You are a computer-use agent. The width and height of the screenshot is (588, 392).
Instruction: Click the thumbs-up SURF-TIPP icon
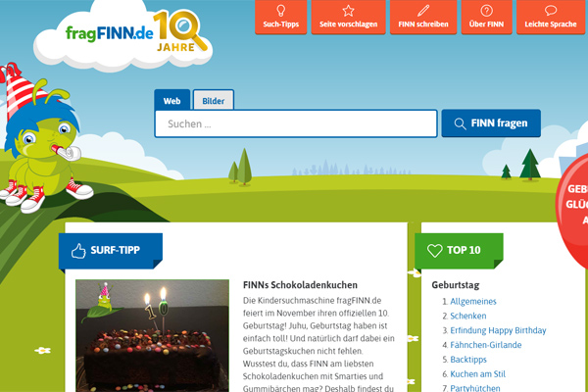[79, 251]
